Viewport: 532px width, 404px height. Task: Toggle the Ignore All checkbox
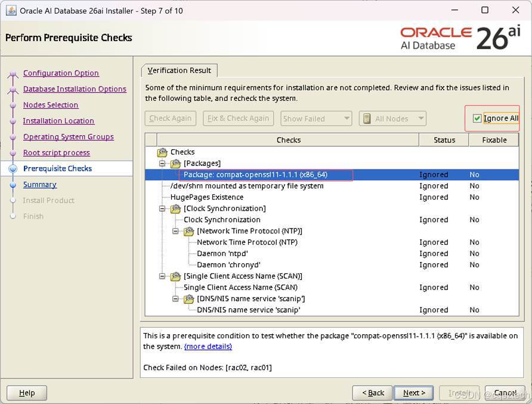click(477, 118)
